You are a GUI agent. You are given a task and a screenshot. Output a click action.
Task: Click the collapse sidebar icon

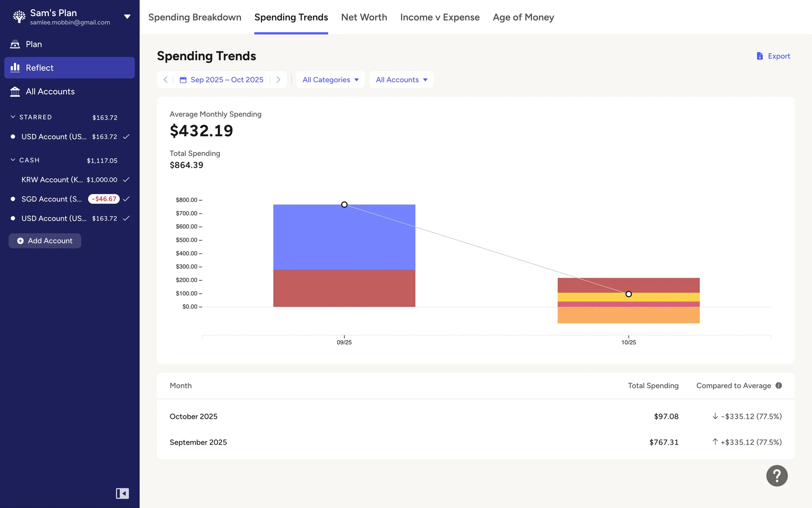pyautogui.click(x=122, y=494)
